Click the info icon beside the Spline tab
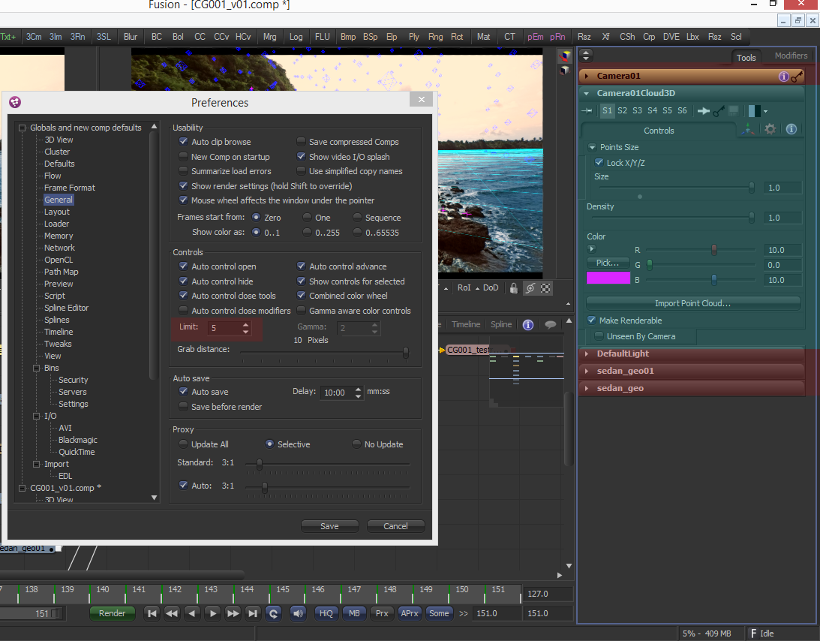Image resolution: width=820 pixels, height=641 pixels. (528, 325)
